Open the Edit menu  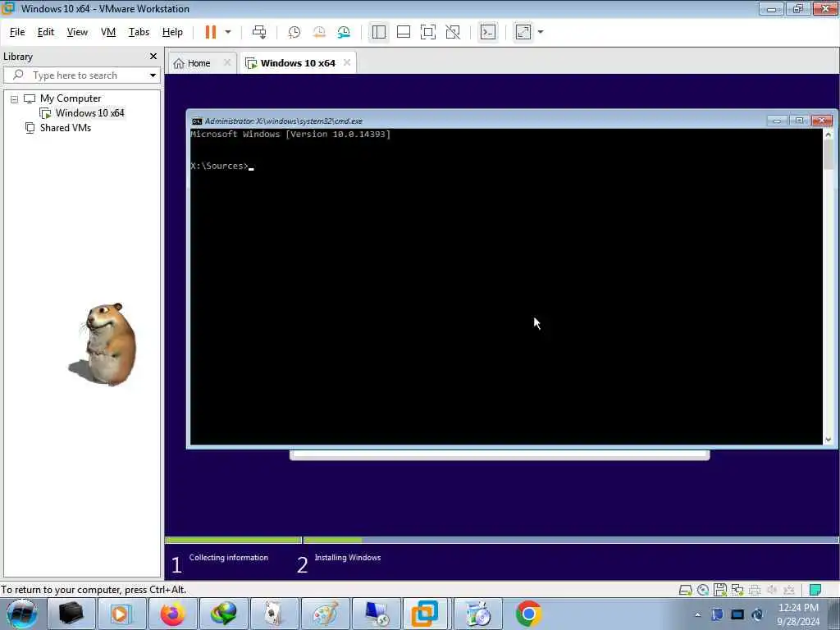pos(46,32)
